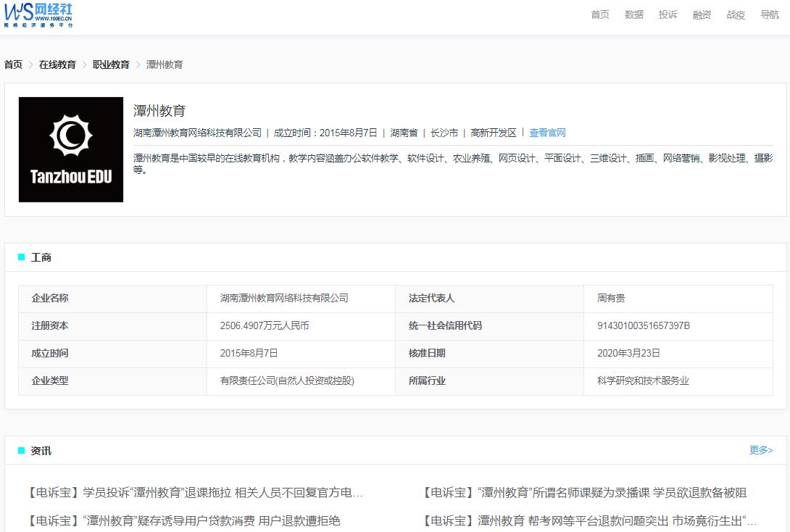The height and width of the screenshot is (532, 790).
Task: Click 更多> to see more 资讯 news
Action: coord(760,451)
